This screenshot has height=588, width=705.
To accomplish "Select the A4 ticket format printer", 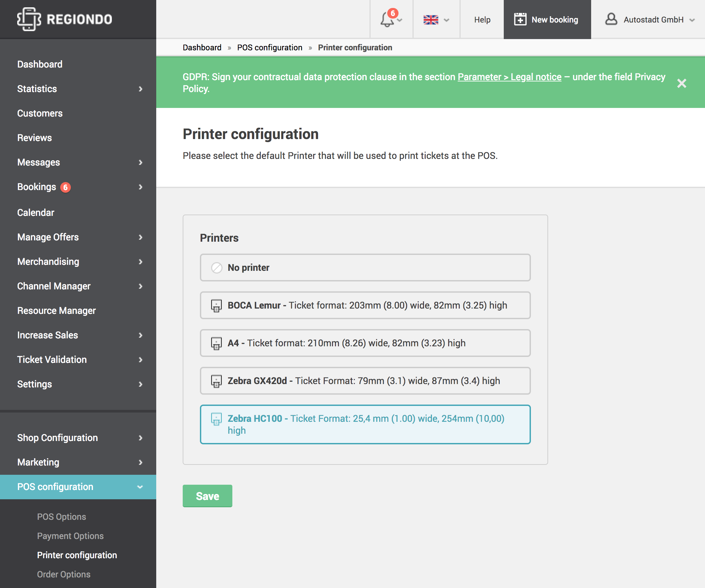I will point(365,343).
